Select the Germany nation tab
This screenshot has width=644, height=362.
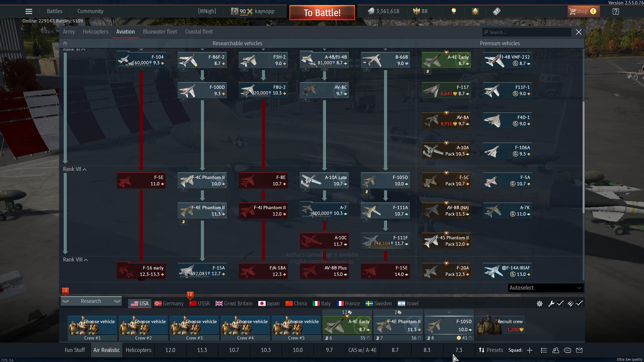click(169, 304)
